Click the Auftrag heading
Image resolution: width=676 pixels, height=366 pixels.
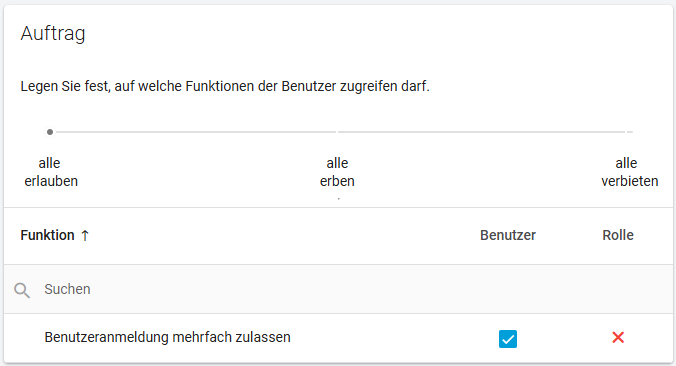(53, 33)
